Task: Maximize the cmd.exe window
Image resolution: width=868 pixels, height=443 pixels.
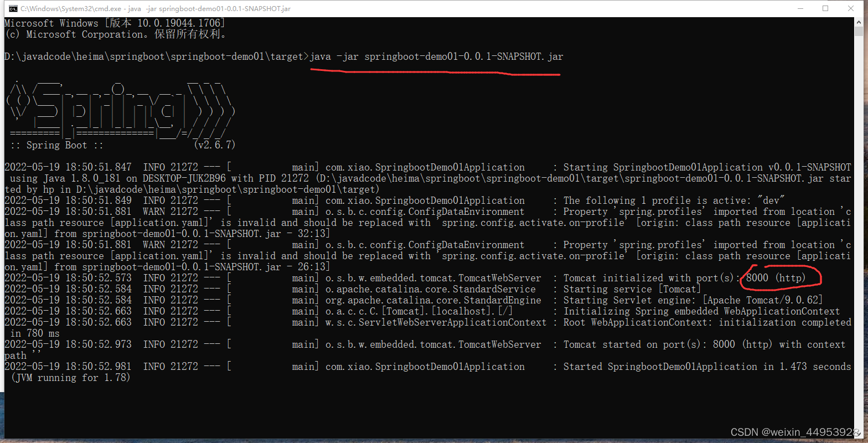Action: (825, 8)
